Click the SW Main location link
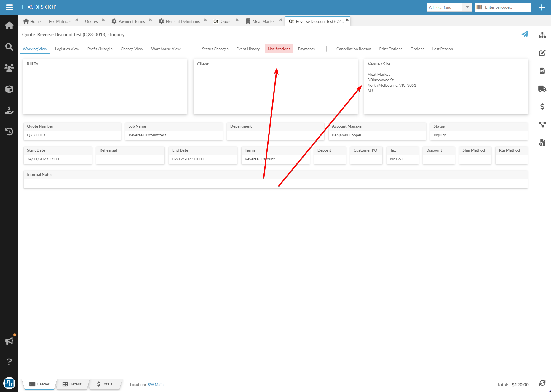This screenshot has height=392, width=551. pyautogui.click(x=156, y=385)
